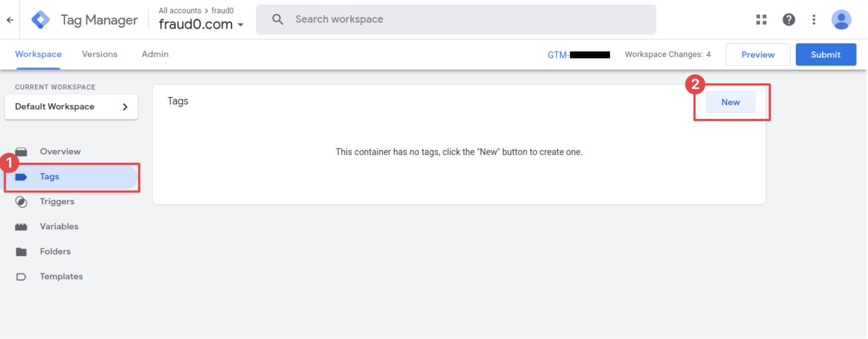Image resolution: width=868 pixels, height=339 pixels.
Task: Start Preview mode
Action: coord(758,54)
